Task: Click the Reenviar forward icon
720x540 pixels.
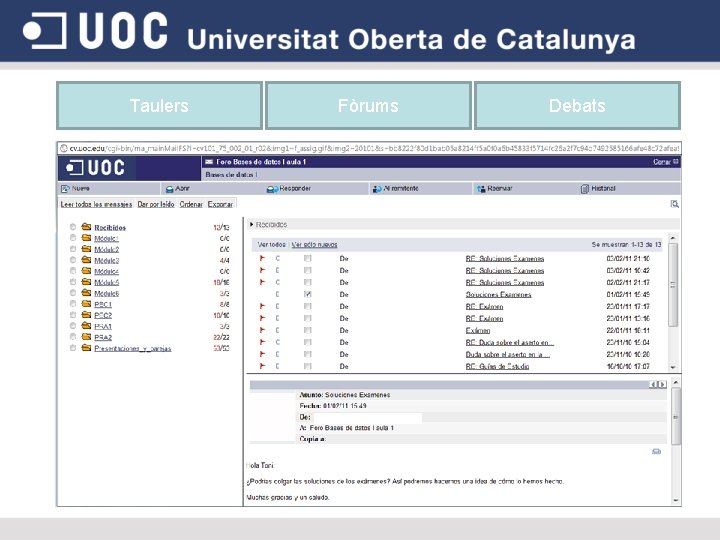Action: tap(481, 189)
